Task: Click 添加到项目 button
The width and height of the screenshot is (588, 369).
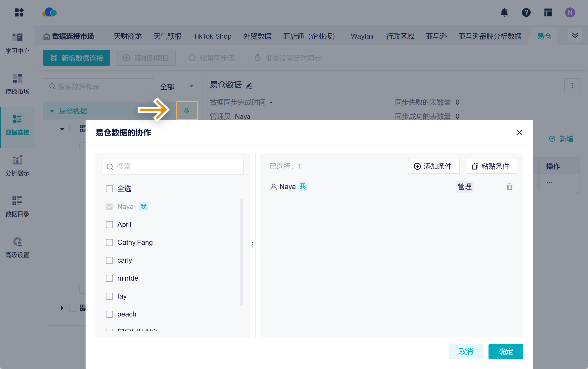Action: 146,58
